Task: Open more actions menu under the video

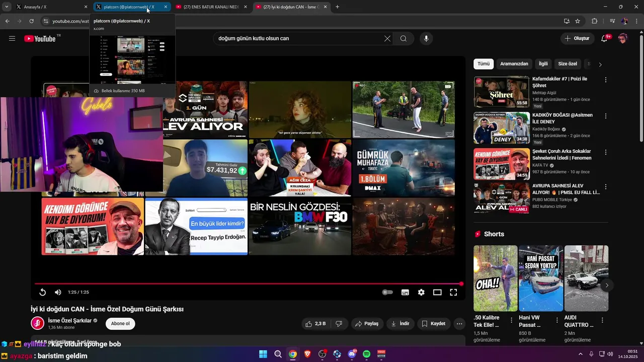Action: (459, 324)
